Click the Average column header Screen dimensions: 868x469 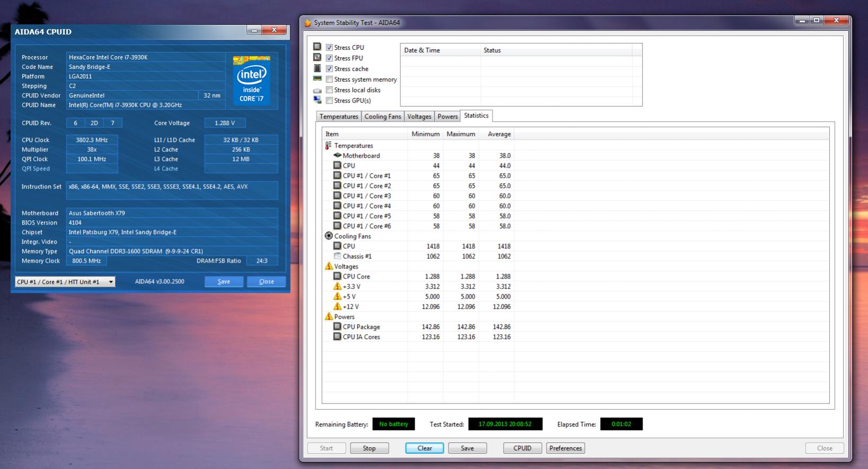coord(496,134)
